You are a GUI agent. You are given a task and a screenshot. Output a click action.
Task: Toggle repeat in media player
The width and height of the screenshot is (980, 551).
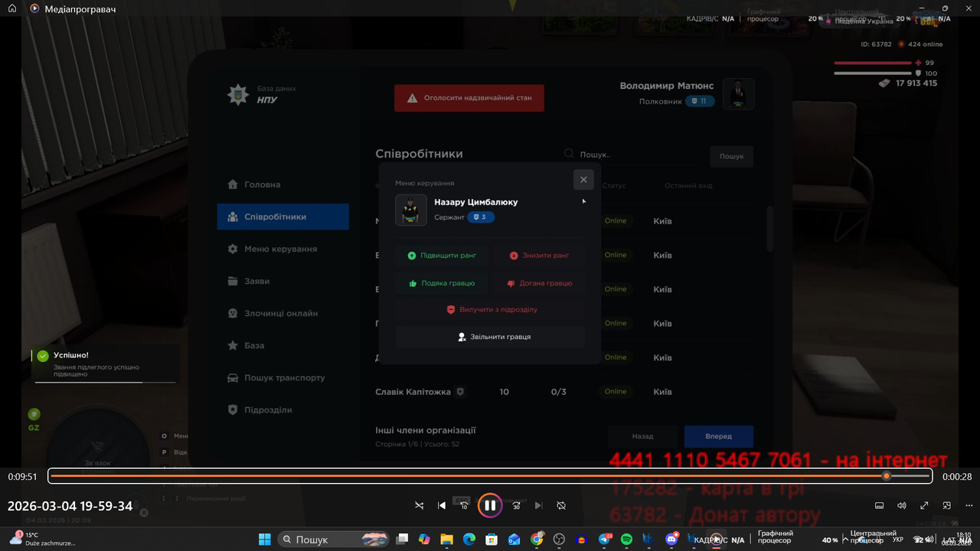pos(561,505)
